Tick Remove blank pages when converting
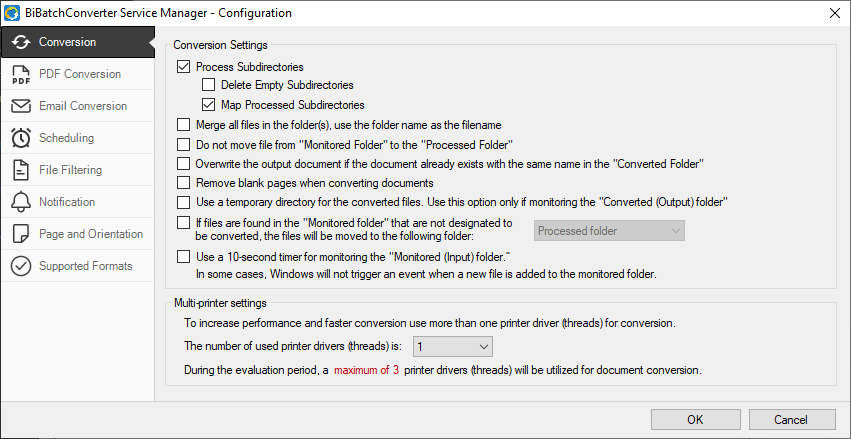851x439 pixels. 184,183
